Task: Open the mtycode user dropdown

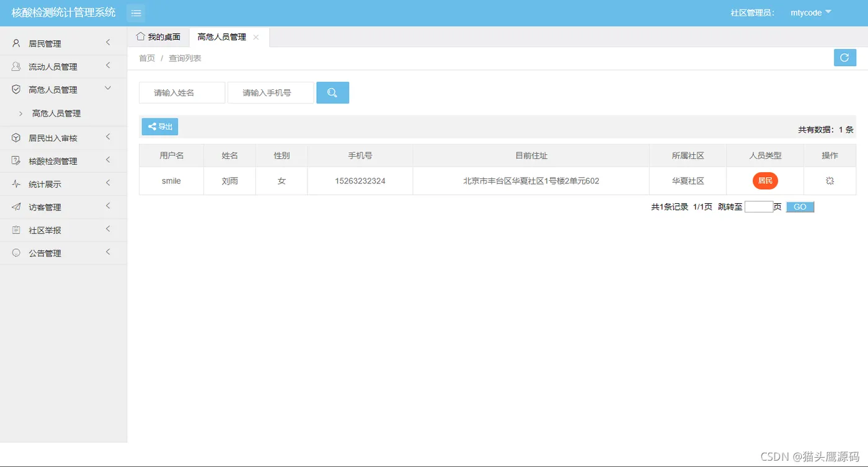Action: 811,12
